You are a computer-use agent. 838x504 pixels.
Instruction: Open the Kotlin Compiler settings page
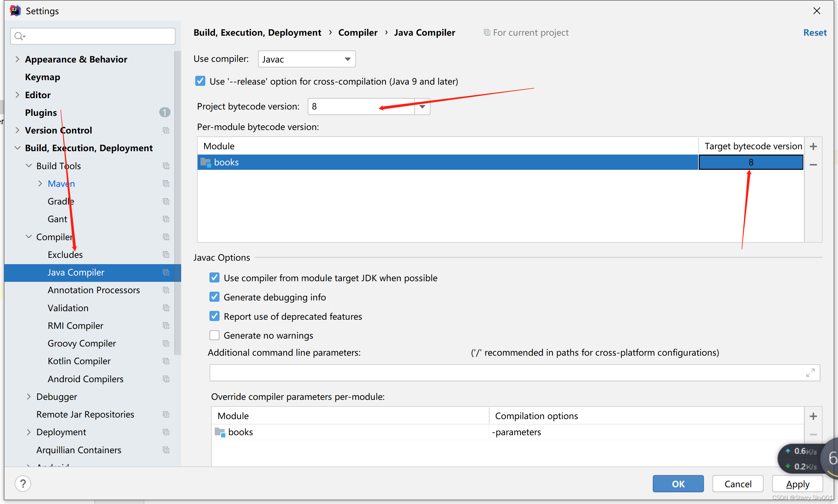(x=79, y=361)
